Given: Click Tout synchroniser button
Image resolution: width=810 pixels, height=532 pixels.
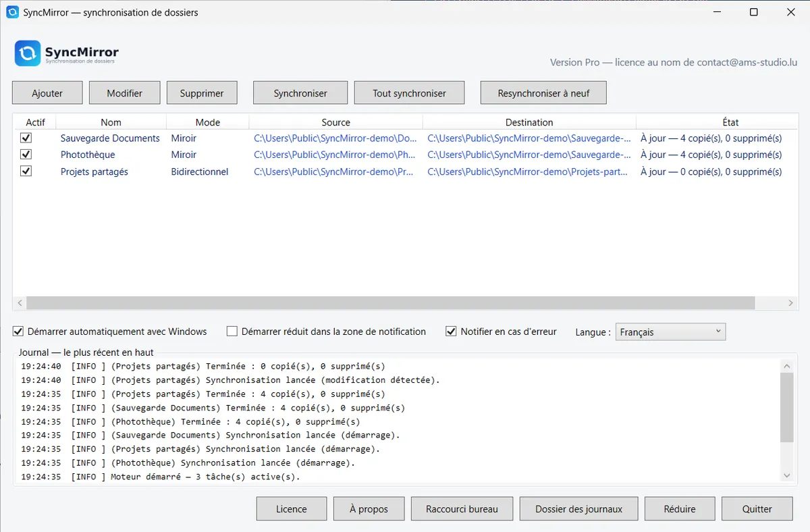Looking at the screenshot, I should point(409,93).
